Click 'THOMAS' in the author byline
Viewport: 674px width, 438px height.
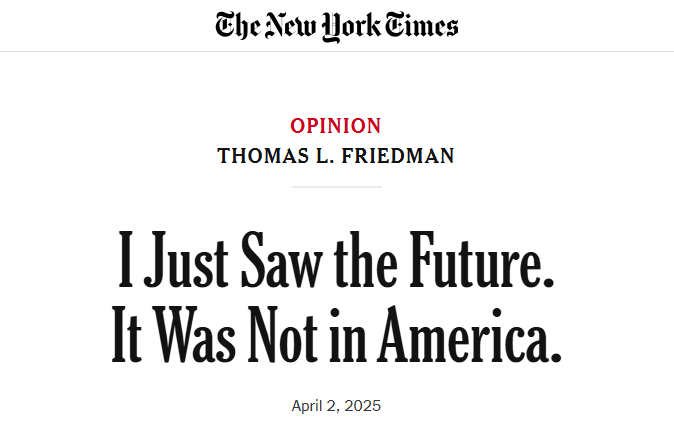click(263, 156)
